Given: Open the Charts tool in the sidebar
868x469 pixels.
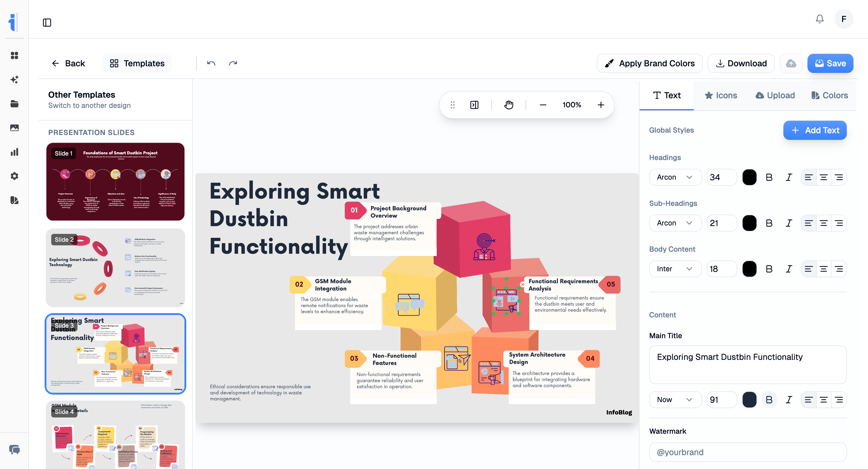Looking at the screenshot, I should click(x=14, y=152).
